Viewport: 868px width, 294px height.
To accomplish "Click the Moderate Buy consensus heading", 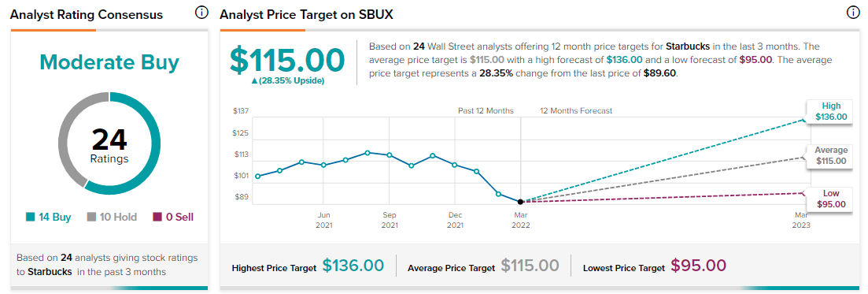I will pos(109,63).
